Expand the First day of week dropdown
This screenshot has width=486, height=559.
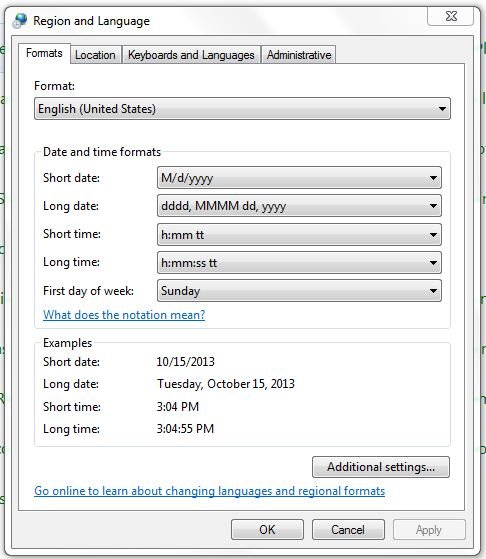click(299, 291)
